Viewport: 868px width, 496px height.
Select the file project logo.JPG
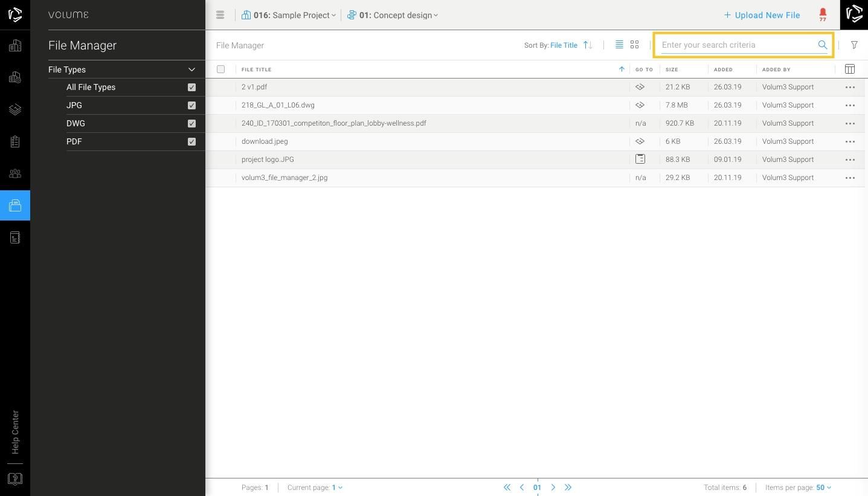pos(268,159)
